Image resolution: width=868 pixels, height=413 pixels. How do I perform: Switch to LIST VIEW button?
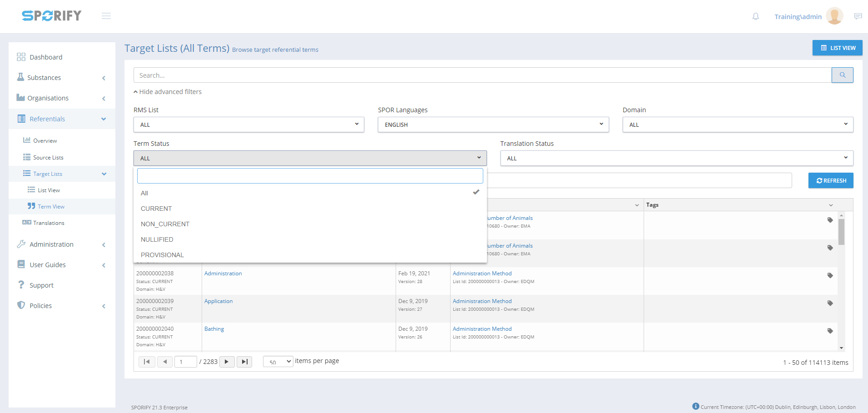[x=837, y=48]
